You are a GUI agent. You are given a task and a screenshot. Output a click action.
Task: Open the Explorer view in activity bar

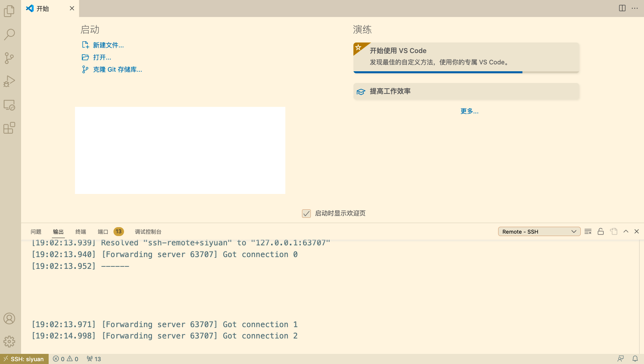pos(9,11)
